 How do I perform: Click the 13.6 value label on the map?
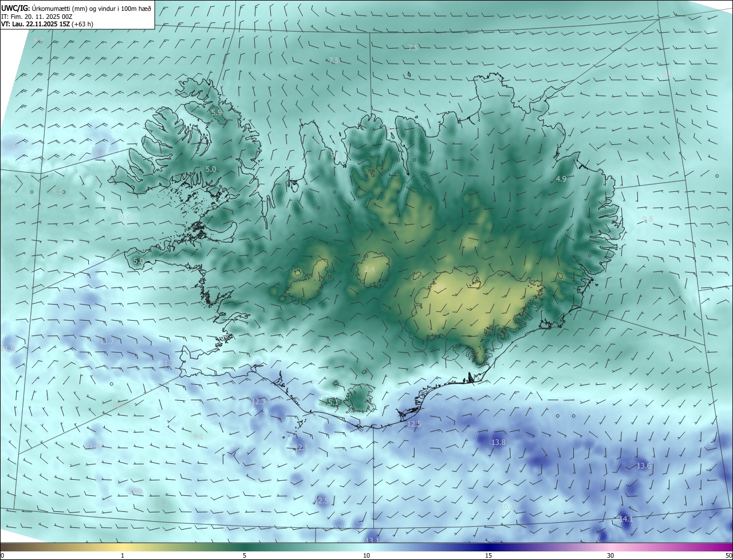(644, 466)
